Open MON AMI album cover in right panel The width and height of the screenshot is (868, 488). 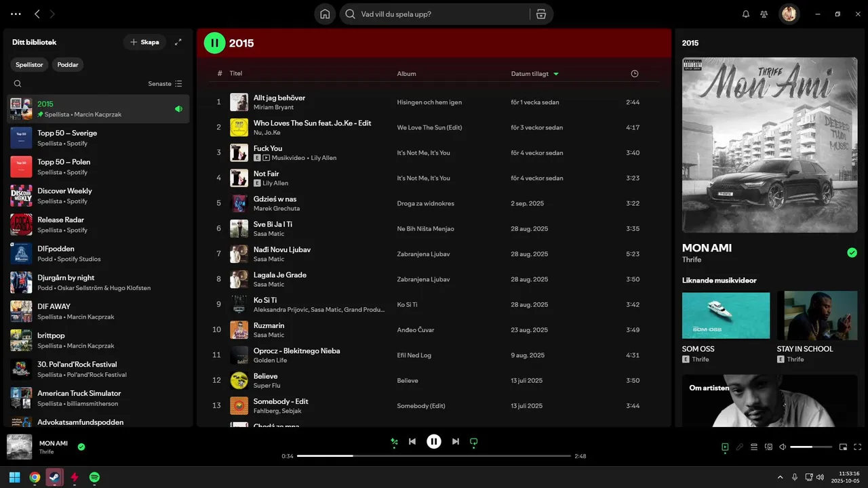(770, 145)
